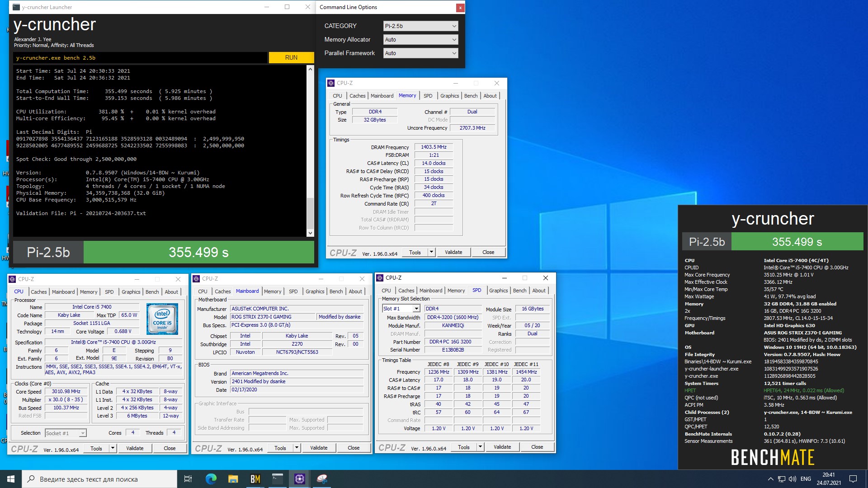Image resolution: width=868 pixels, height=488 pixels.
Task: Open Tools dropdown arrow in CPU window
Action: tap(113, 448)
